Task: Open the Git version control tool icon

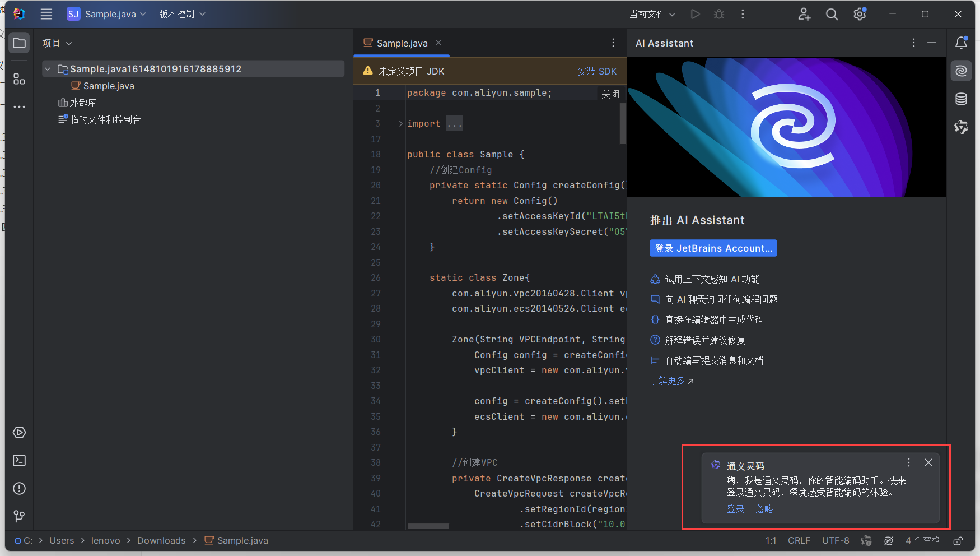Action: 20,516
